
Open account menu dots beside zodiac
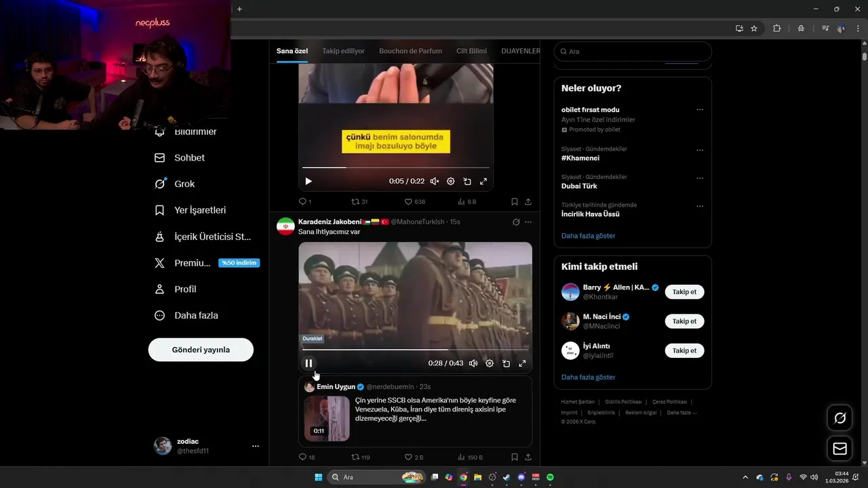tap(256, 446)
